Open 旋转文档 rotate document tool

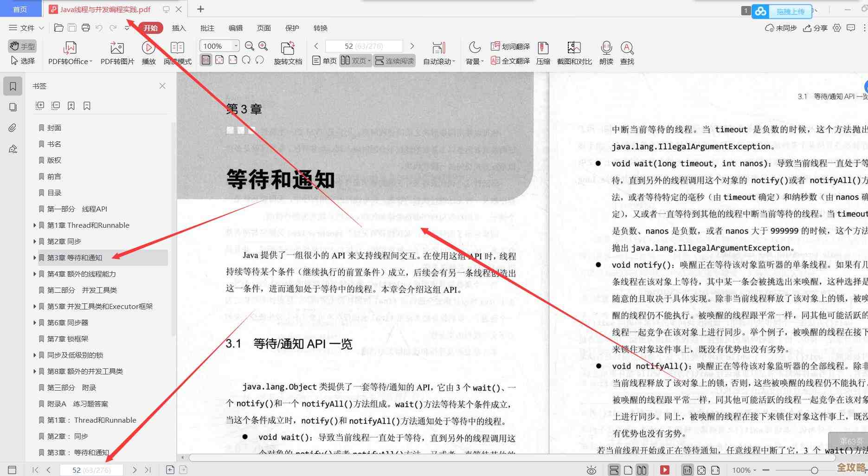pos(288,52)
